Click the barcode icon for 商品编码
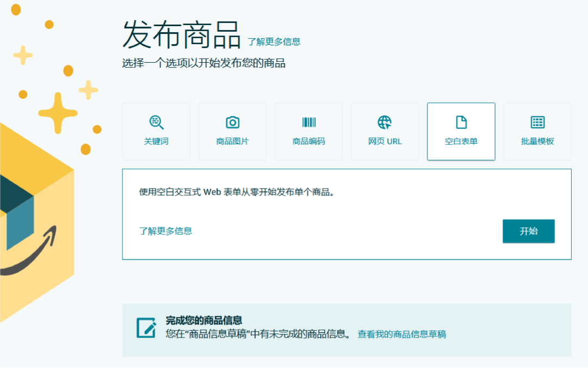Screen dimensions: 588x368 click(309, 123)
